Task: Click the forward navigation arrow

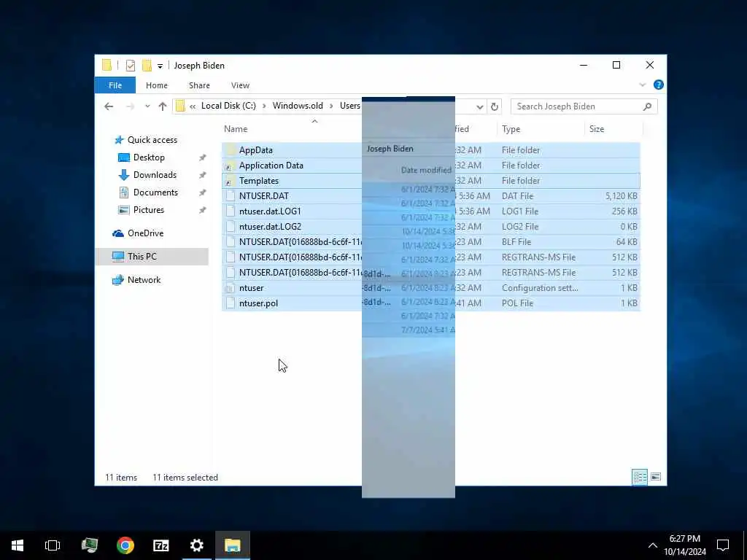Action: (x=130, y=106)
